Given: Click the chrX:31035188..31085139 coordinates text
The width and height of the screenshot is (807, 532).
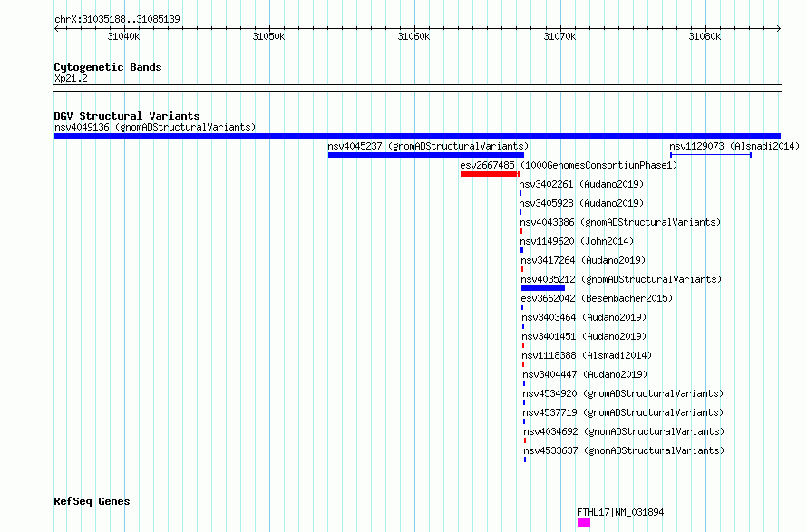Looking at the screenshot, I should click(x=117, y=20).
